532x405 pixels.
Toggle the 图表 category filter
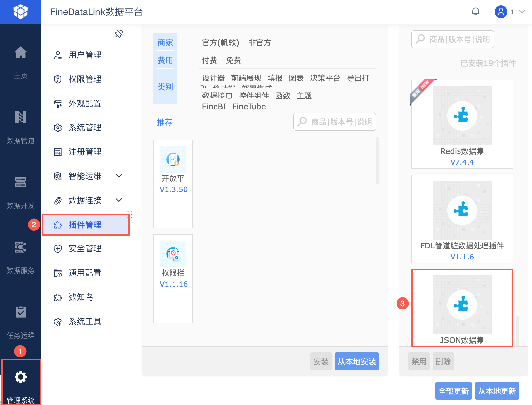[x=296, y=78]
